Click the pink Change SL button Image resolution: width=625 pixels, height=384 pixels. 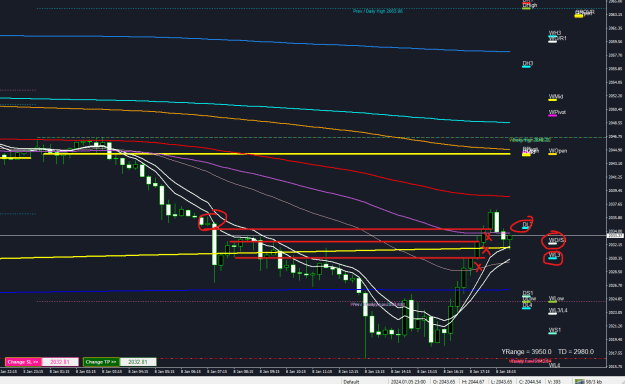click(23, 362)
